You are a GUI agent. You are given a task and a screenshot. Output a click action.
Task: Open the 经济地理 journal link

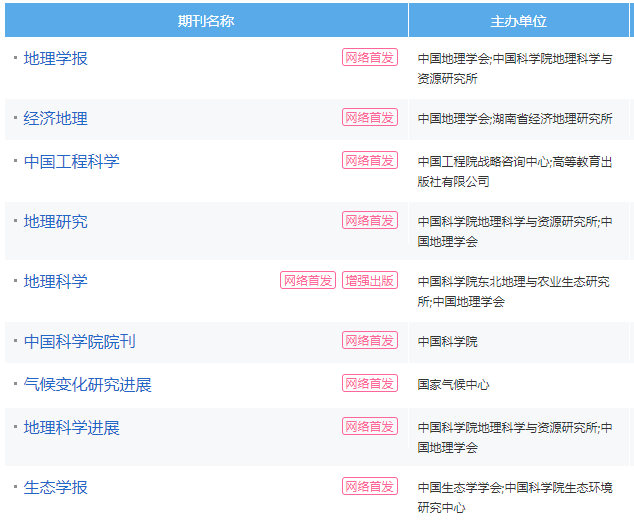55,118
